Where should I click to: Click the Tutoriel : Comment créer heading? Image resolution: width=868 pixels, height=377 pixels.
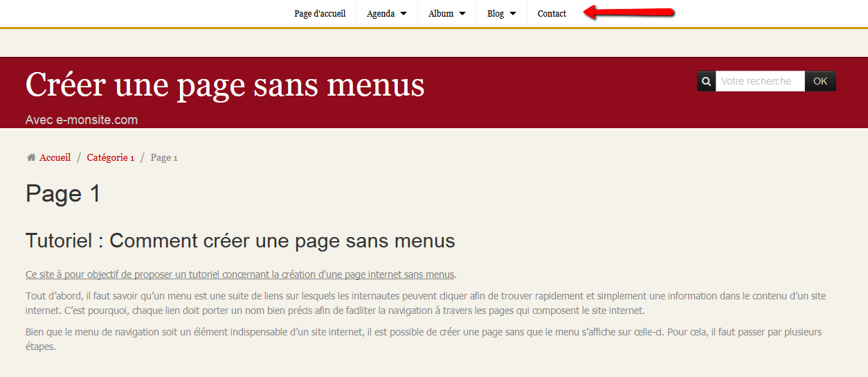pyautogui.click(x=240, y=240)
